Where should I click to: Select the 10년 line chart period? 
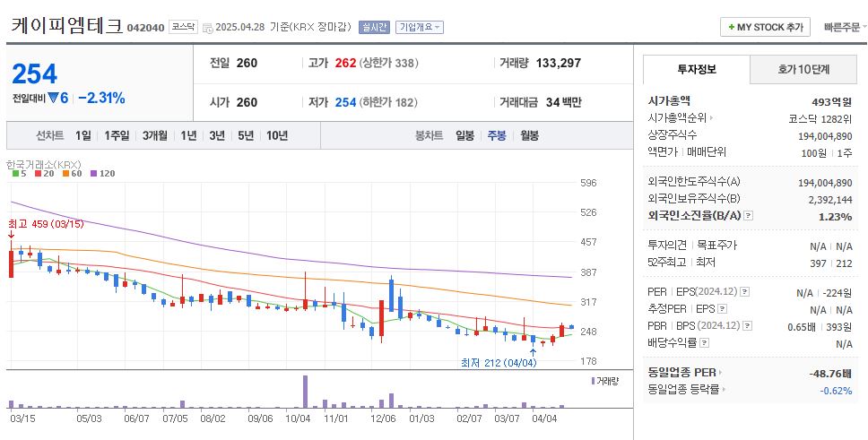point(277,135)
